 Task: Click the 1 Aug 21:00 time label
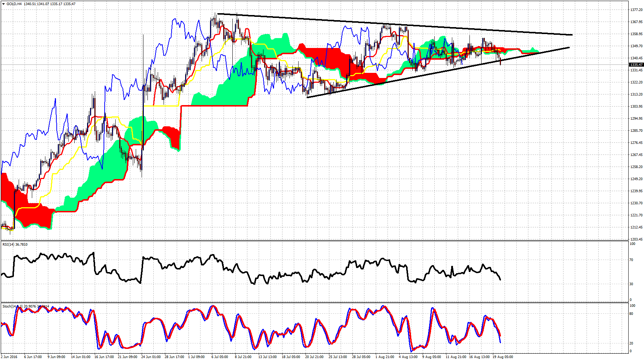(385, 357)
